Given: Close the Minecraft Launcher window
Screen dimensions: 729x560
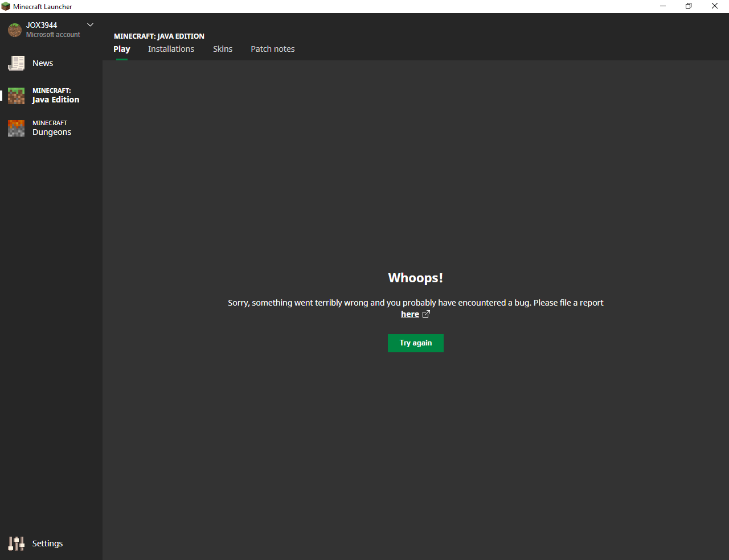Looking at the screenshot, I should 715,6.
